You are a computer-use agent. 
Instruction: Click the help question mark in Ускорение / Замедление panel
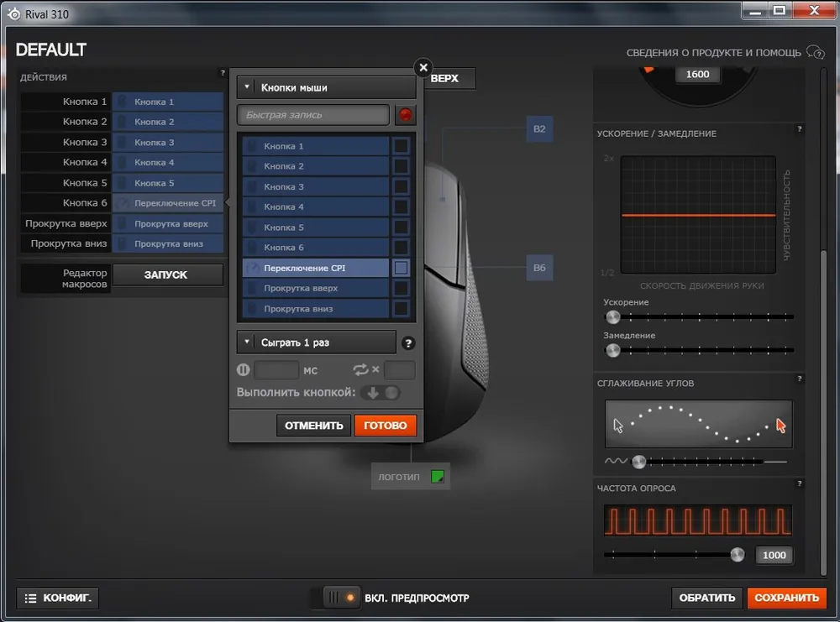[799, 129]
